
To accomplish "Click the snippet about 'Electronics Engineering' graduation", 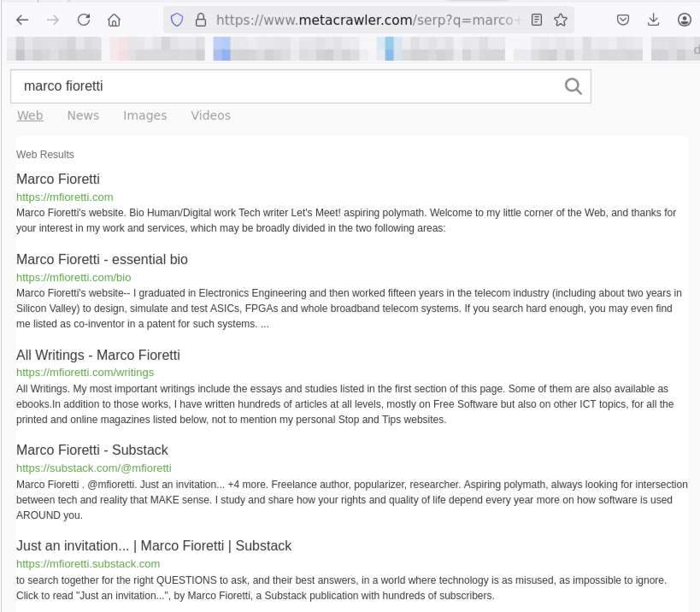I will pos(349,309).
